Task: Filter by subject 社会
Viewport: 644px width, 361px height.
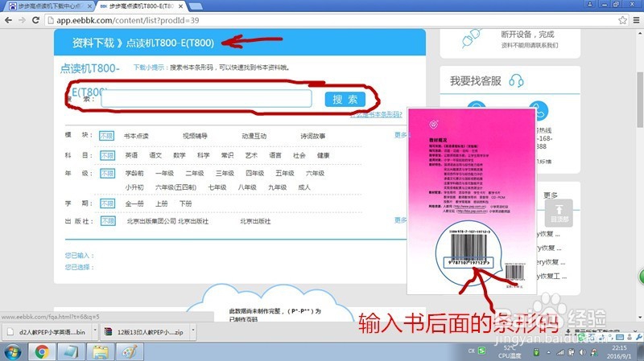Action: point(299,155)
